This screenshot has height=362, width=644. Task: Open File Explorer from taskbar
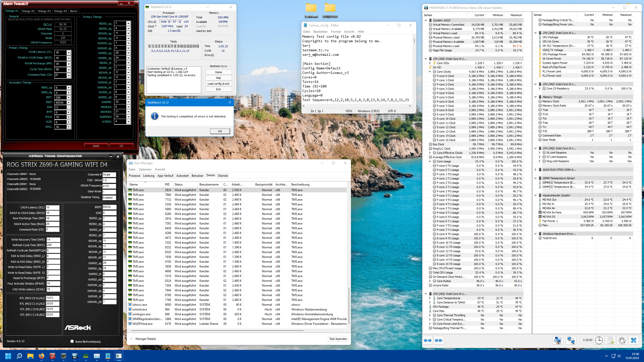point(30,356)
